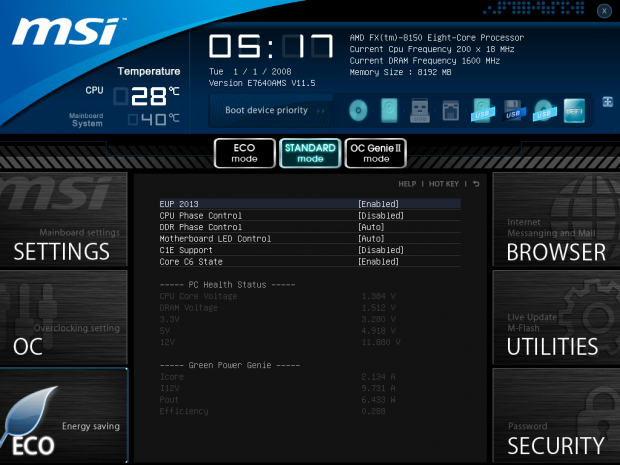The image size is (620, 465).
Task: Open the HOT KEY list
Action: (x=444, y=184)
